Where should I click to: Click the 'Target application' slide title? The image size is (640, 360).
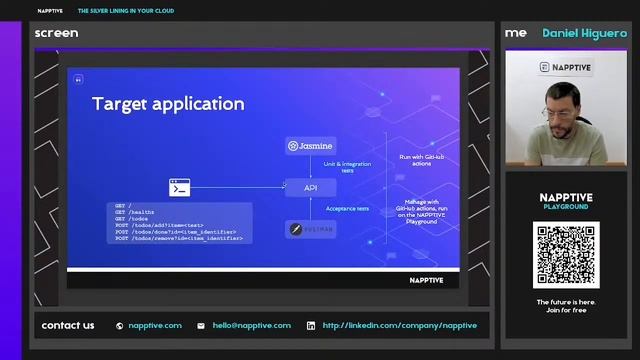pyautogui.click(x=168, y=104)
